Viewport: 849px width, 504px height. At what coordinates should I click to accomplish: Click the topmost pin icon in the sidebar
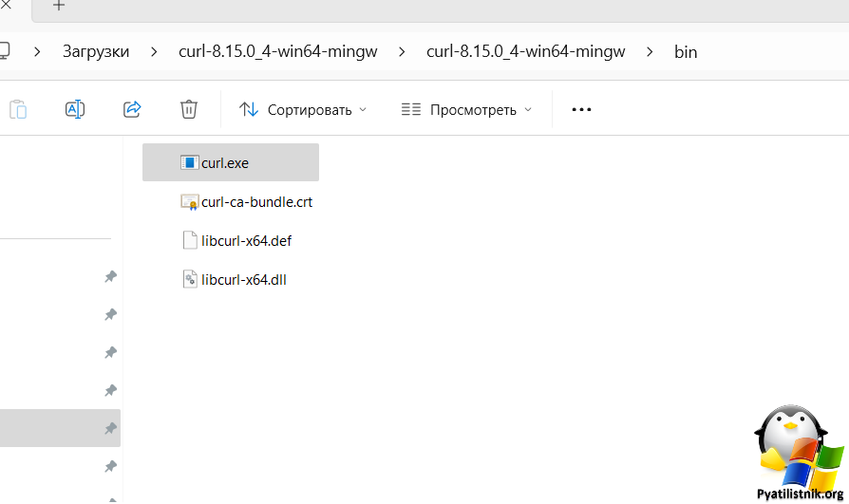[110, 276]
